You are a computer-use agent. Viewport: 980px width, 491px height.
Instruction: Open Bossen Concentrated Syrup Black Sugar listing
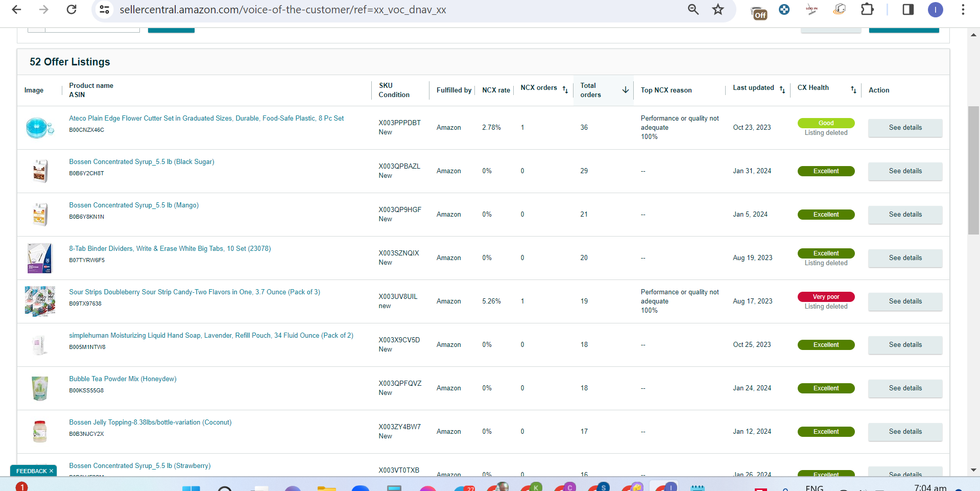coord(141,161)
